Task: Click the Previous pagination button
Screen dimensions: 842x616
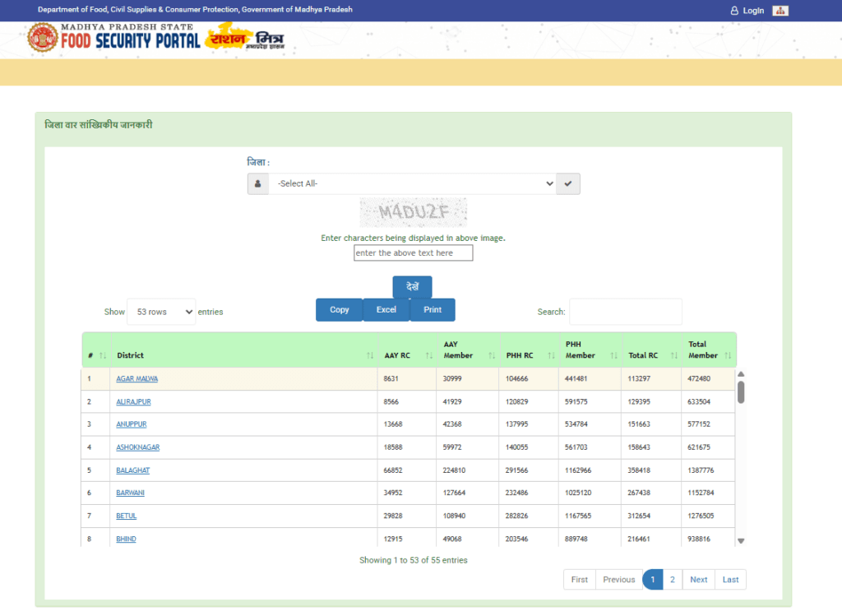Action: click(x=618, y=580)
